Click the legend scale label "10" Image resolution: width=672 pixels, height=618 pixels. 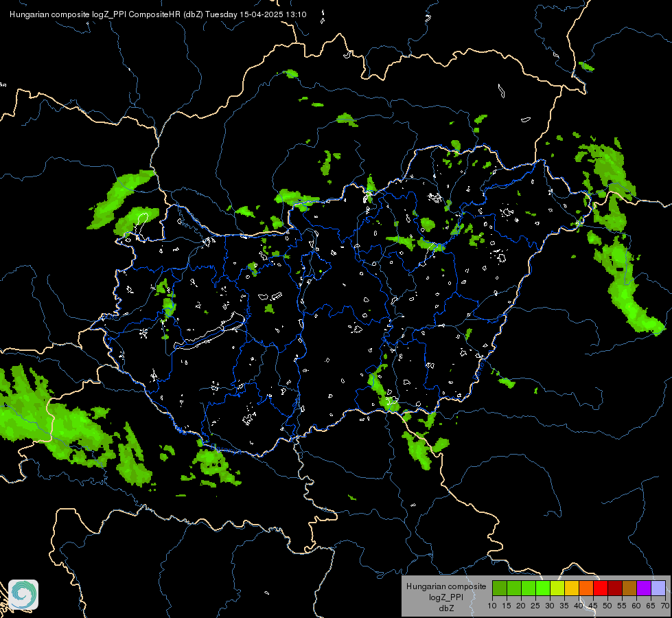click(x=492, y=606)
